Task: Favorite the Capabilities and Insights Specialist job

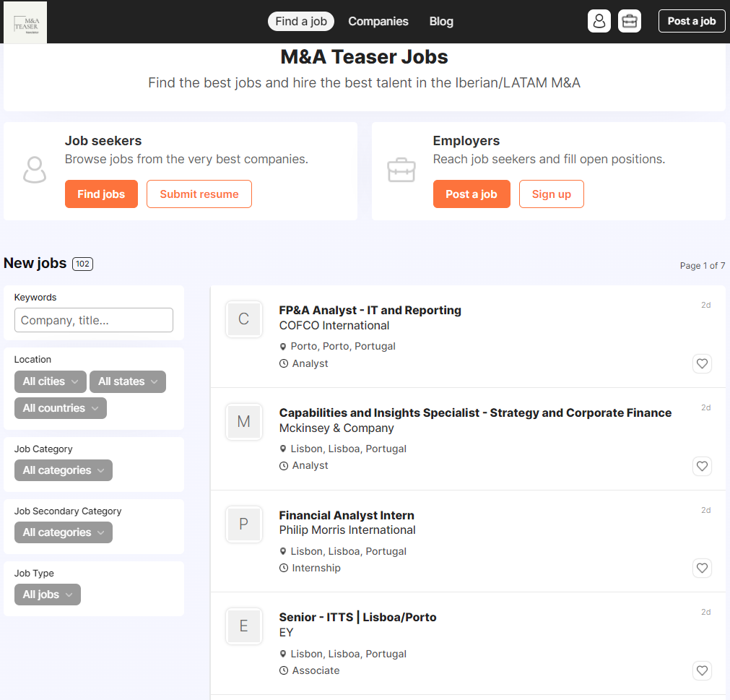Action: [702, 466]
